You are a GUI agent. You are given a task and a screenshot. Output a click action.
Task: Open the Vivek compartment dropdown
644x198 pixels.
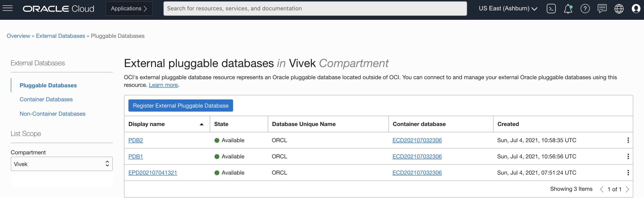pos(62,164)
